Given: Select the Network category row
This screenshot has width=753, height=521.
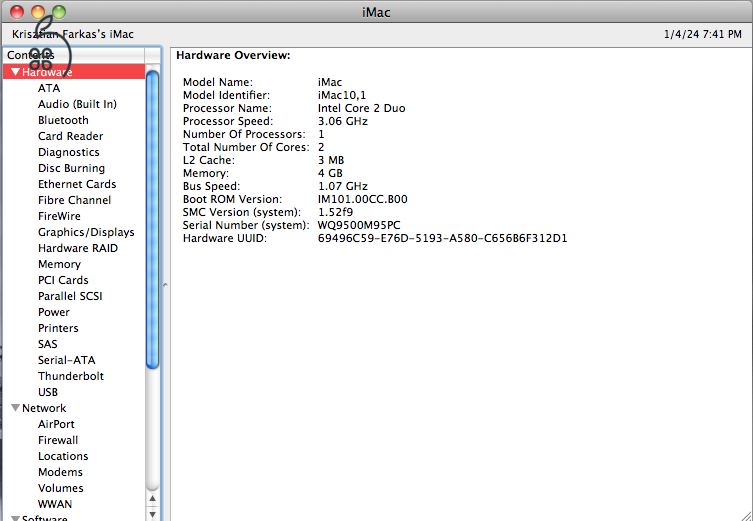Looking at the screenshot, I should click(74, 408).
